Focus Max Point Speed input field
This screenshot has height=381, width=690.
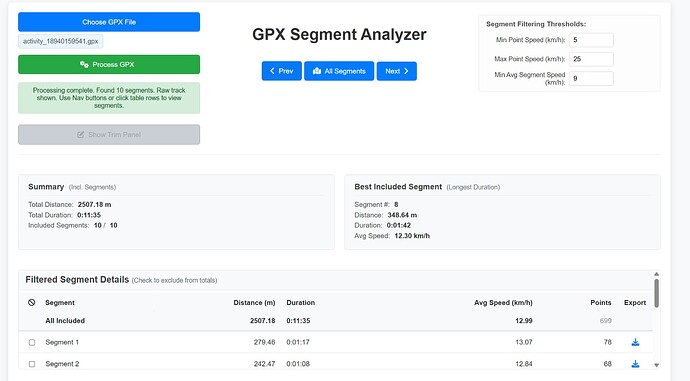coord(591,59)
